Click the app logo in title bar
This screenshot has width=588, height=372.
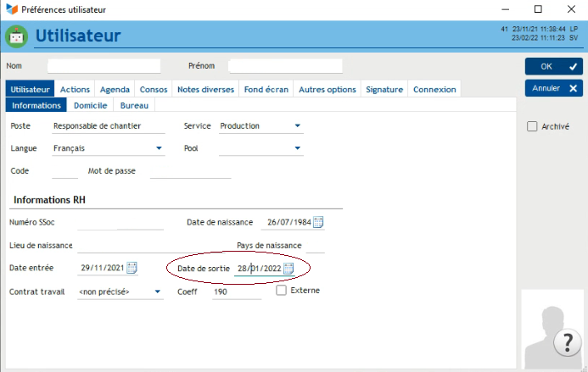tap(10, 9)
